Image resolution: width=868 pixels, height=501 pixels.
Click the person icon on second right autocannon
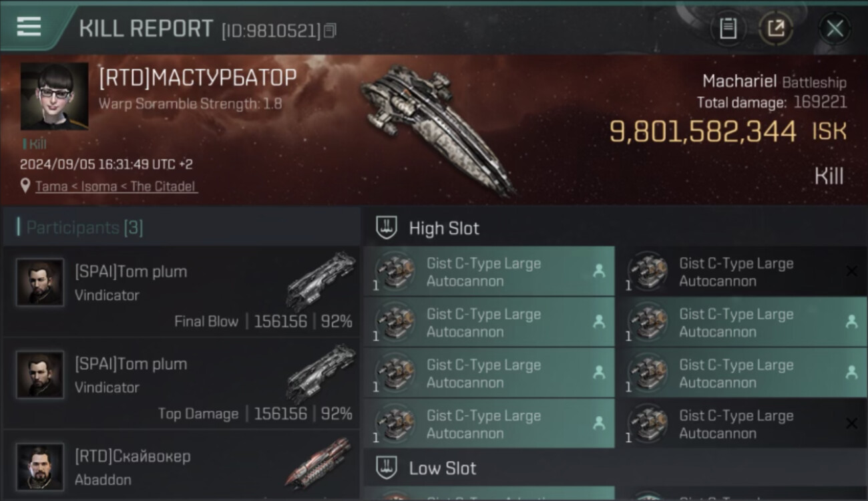click(851, 322)
